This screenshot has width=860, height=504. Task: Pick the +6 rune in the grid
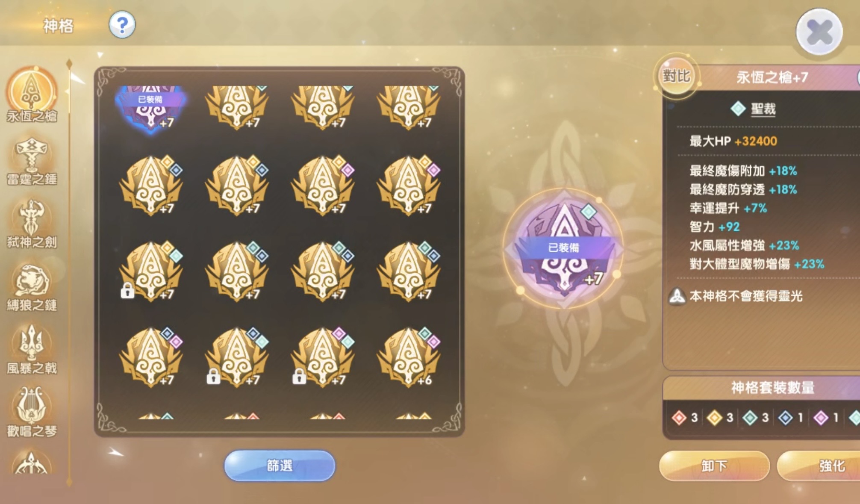click(x=408, y=357)
